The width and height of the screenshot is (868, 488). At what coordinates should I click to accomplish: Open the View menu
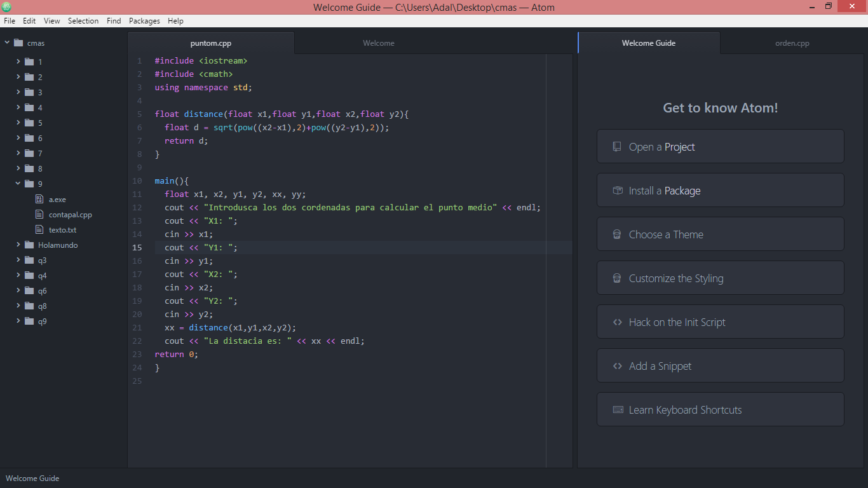click(x=52, y=21)
